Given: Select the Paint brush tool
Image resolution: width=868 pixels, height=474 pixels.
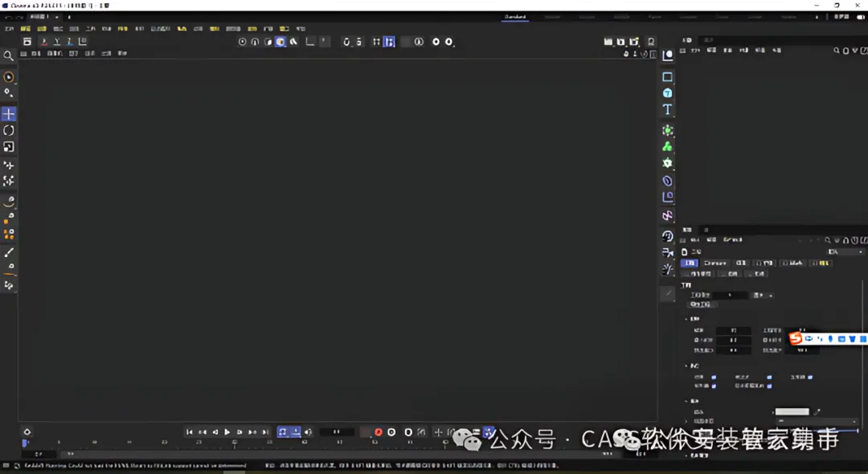Looking at the screenshot, I should (x=9, y=252).
